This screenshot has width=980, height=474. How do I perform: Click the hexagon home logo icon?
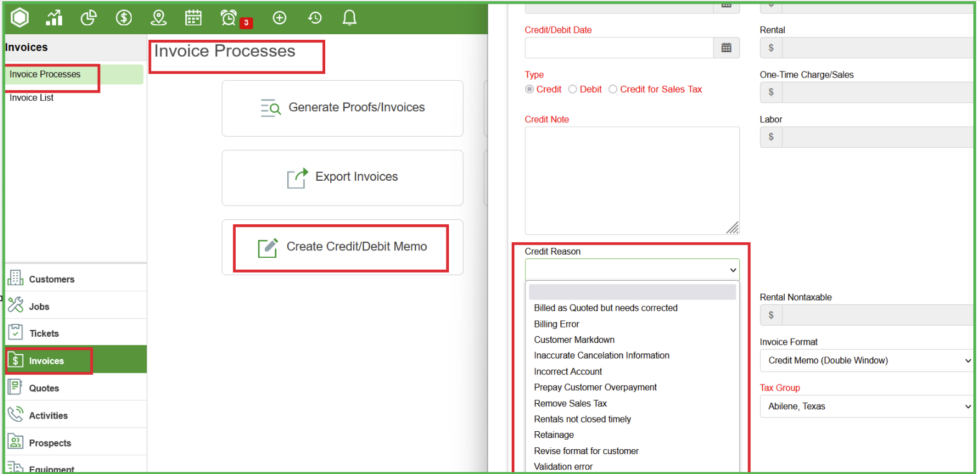click(20, 17)
